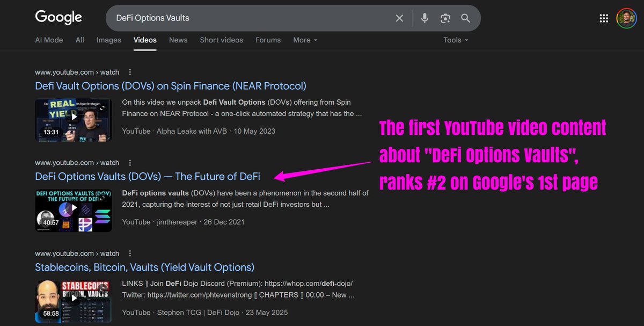Expand the More search categories dropdown
The image size is (644, 326).
point(304,40)
